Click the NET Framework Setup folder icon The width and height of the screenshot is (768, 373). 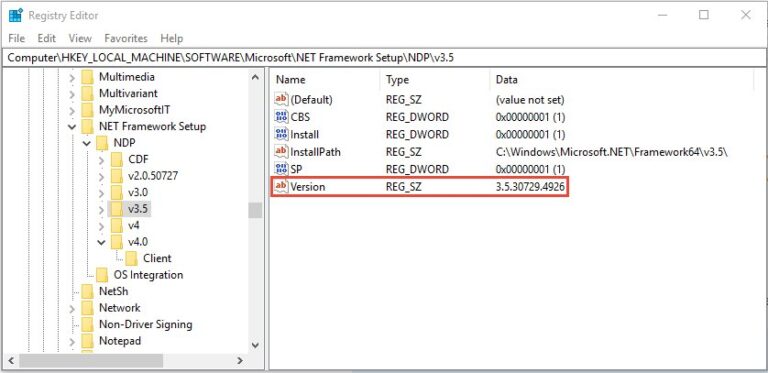click(88, 126)
